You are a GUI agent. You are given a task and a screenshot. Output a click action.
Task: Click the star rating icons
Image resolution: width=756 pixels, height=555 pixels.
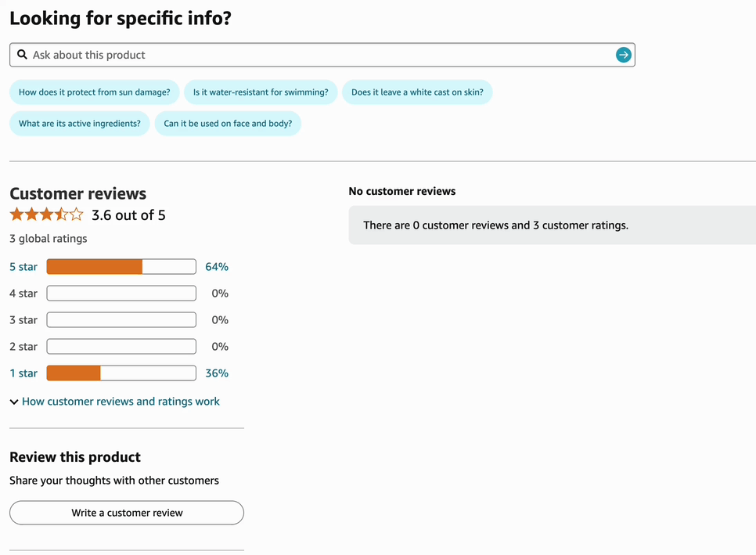click(46, 215)
